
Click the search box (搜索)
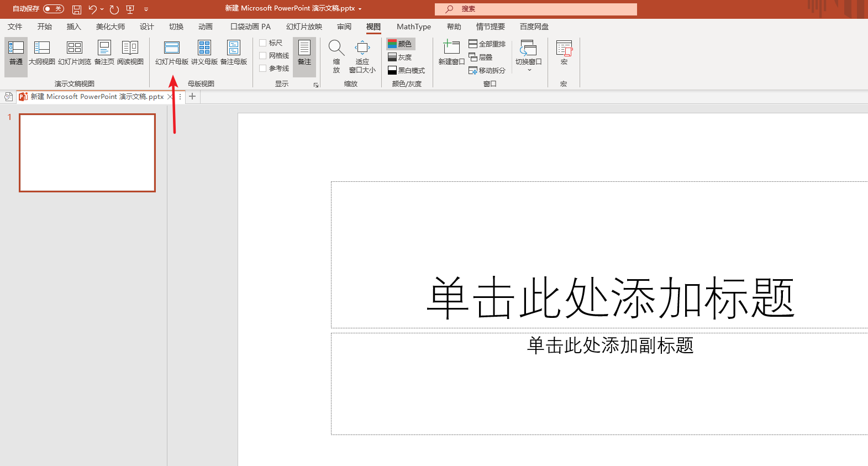pos(536,9)
